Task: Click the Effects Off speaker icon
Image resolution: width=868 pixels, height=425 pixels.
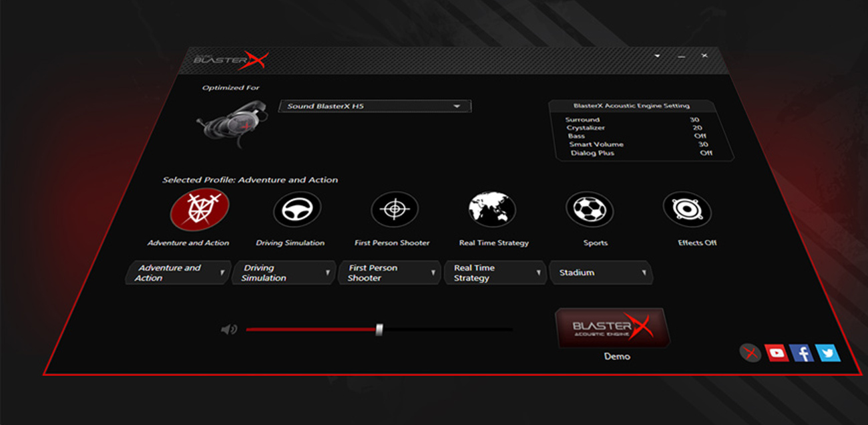Action: click(687, 209)
